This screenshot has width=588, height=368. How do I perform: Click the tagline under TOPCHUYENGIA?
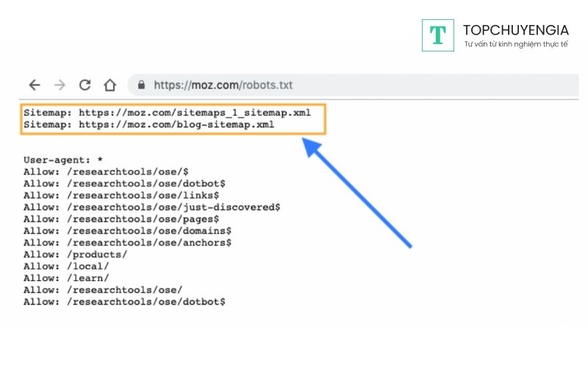(515, 45)
